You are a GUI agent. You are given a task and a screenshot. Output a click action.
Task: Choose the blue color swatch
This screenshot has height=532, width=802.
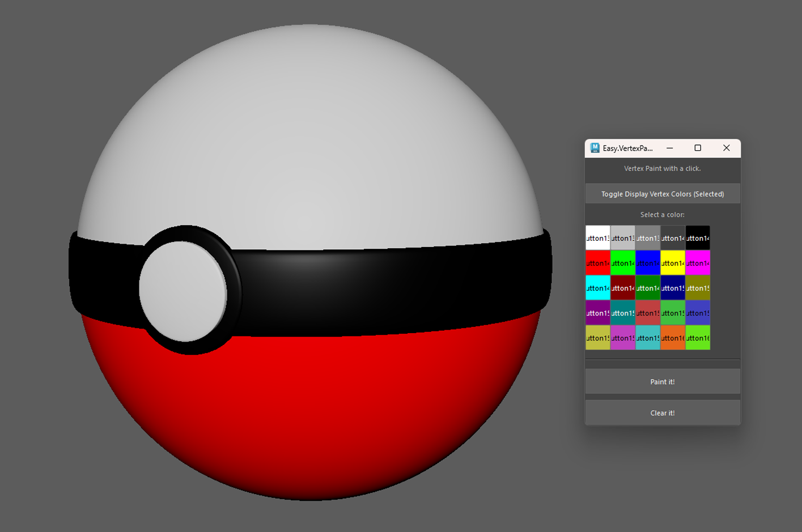click(648, 263)
